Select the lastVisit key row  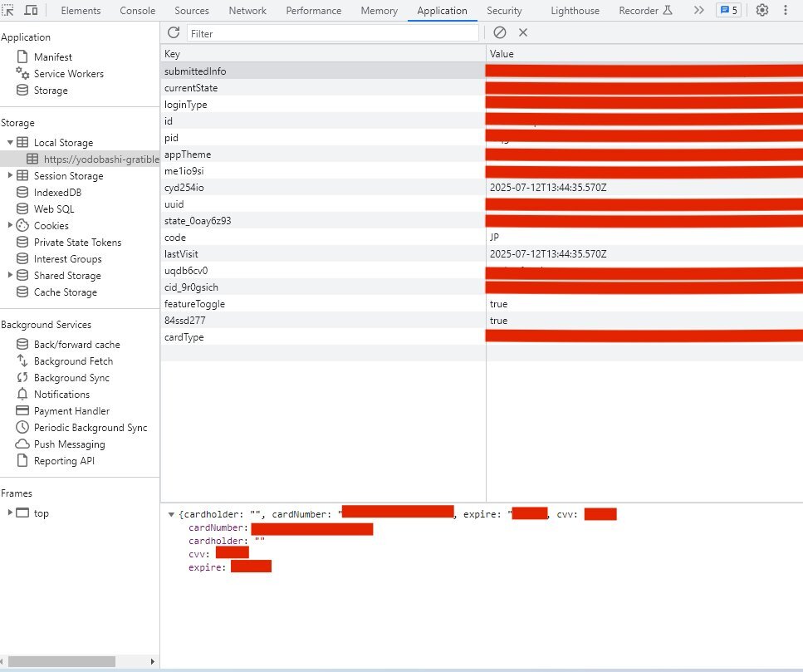(x=323, y=254)
